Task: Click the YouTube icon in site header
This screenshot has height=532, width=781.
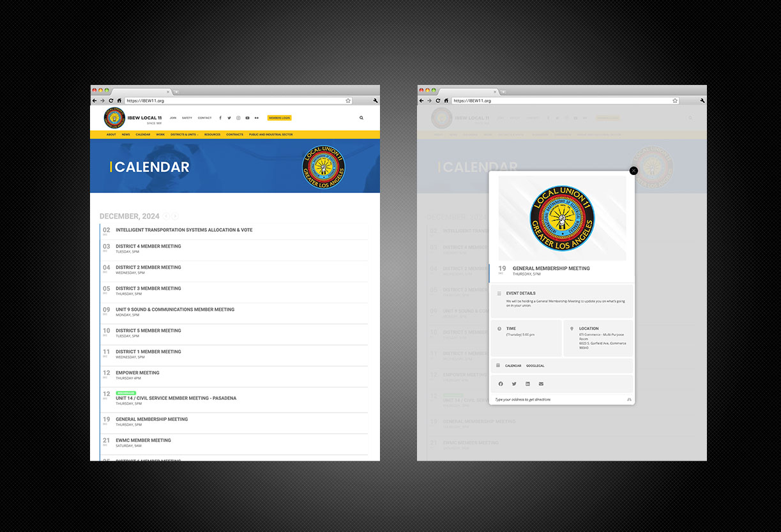Action: tap(247, 118)
